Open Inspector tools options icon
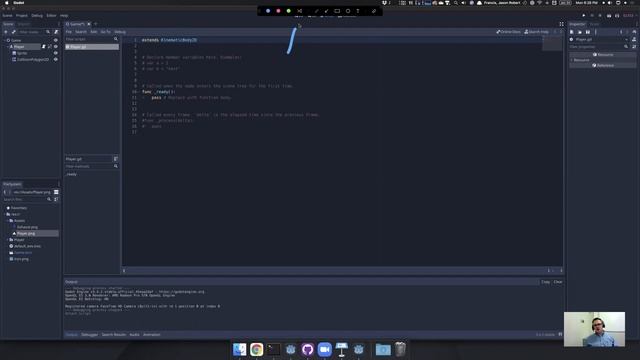 (634, 47)
